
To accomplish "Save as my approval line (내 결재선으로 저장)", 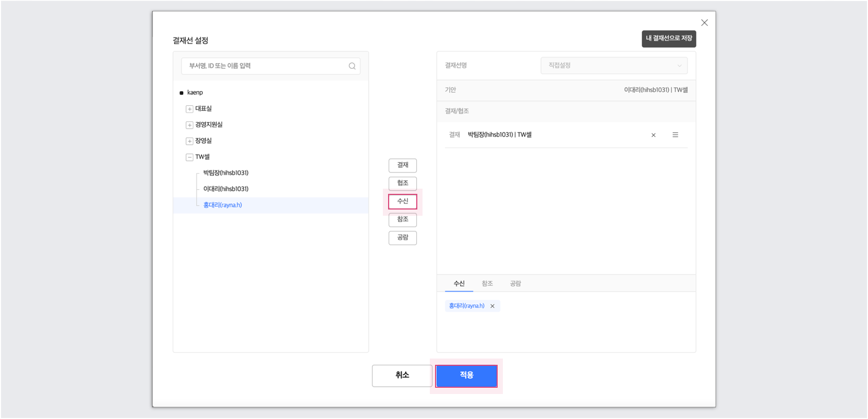I will (x=669, y=39).
